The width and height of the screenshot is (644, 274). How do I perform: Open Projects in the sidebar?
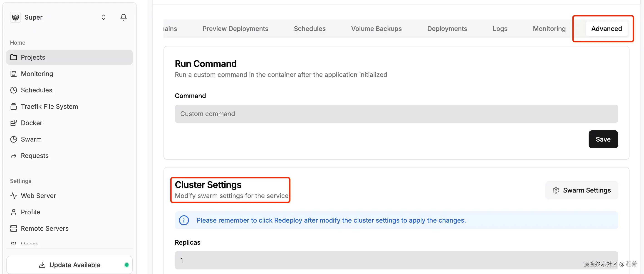33,57
